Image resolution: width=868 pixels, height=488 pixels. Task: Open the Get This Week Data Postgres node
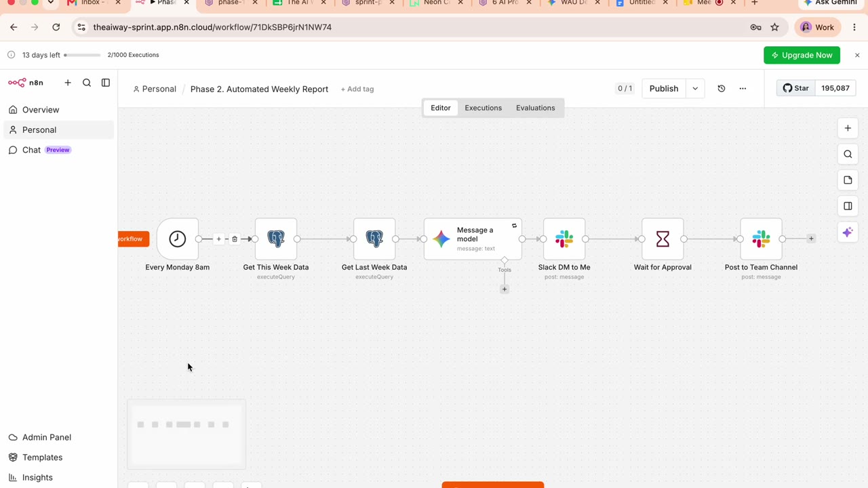[x=276, y=239]
